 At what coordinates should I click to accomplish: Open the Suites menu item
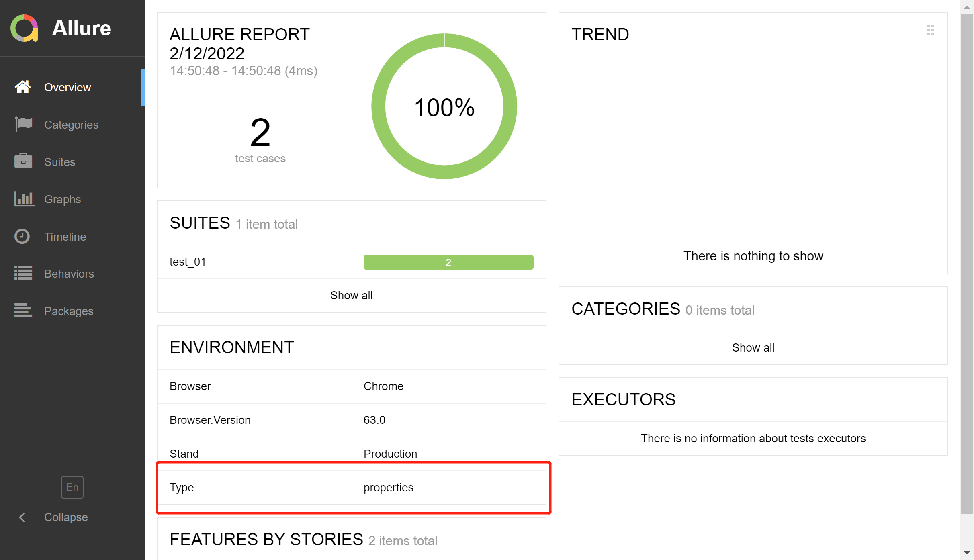[59, 162]
